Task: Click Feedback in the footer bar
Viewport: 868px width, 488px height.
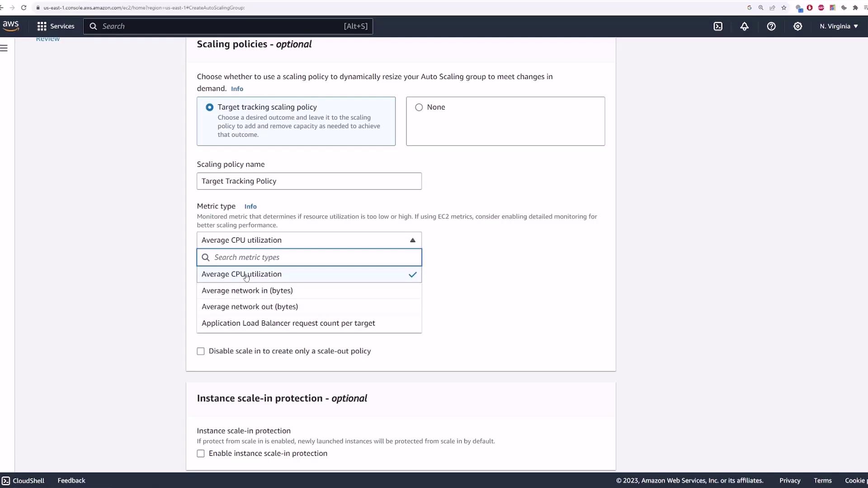Action: pyautogui.click(x=71, y=481)
